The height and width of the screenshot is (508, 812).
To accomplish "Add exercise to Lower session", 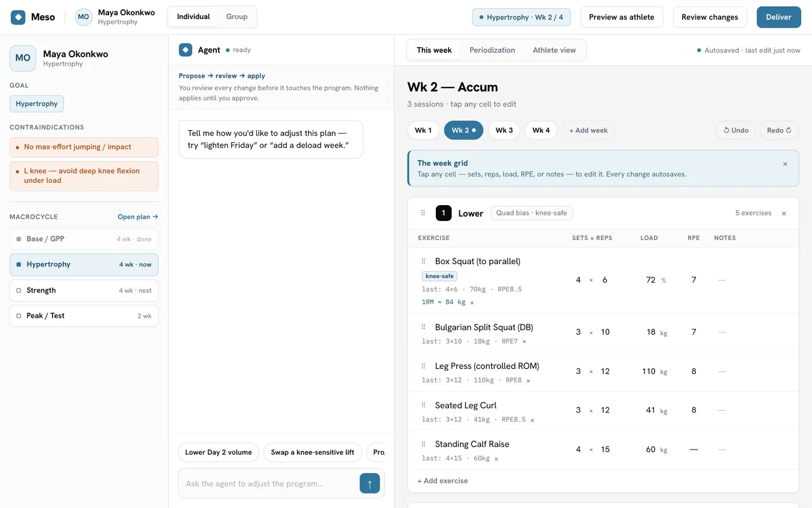I will [443, 481].
